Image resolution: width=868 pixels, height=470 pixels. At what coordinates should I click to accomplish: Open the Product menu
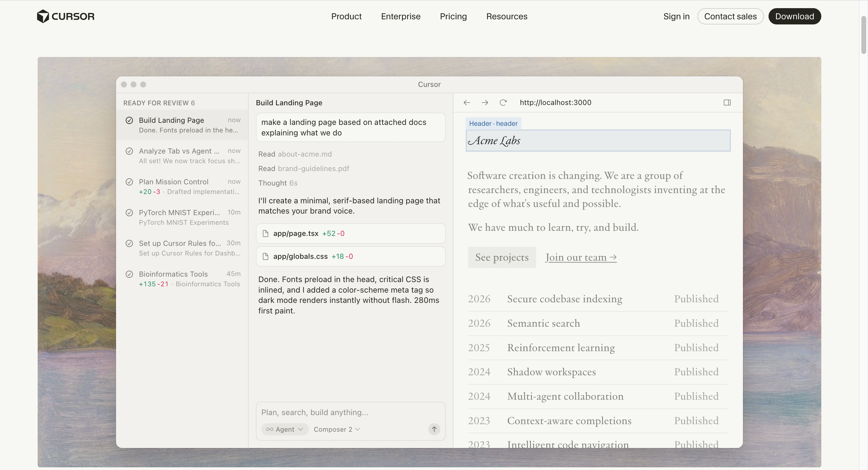coord(346,16)
